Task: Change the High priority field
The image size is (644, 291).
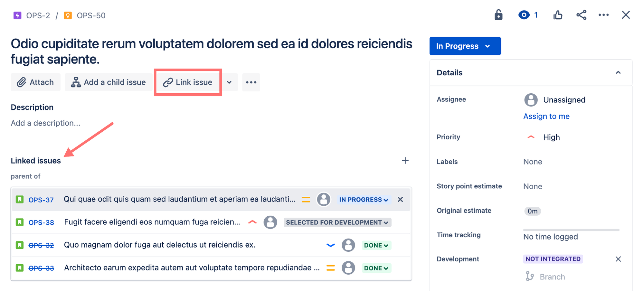Action: 543,137
